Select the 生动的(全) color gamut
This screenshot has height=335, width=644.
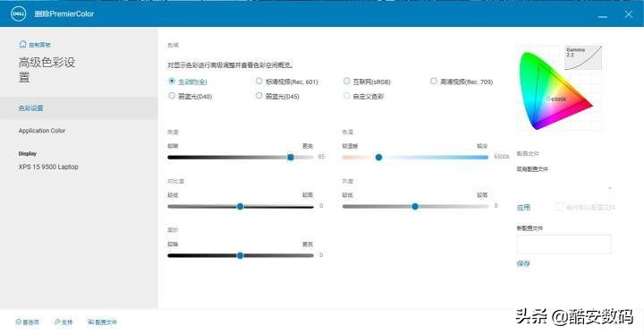tap(172, 82)
